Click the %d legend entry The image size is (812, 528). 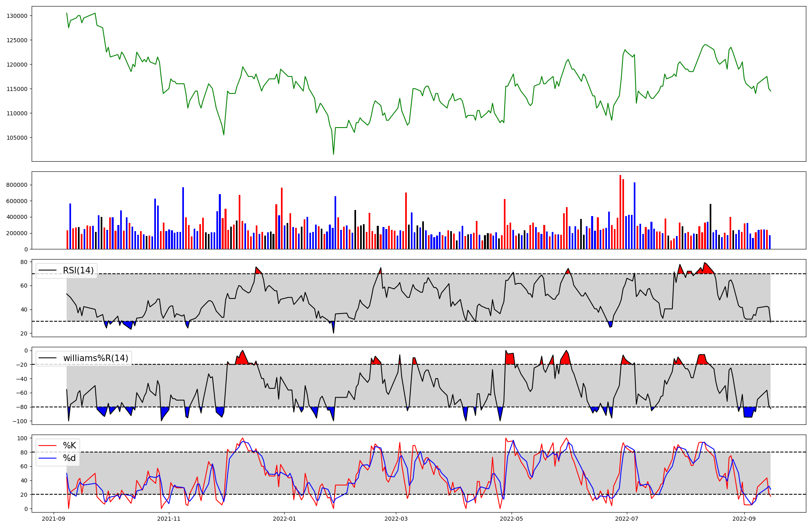[x=69, y=458]
